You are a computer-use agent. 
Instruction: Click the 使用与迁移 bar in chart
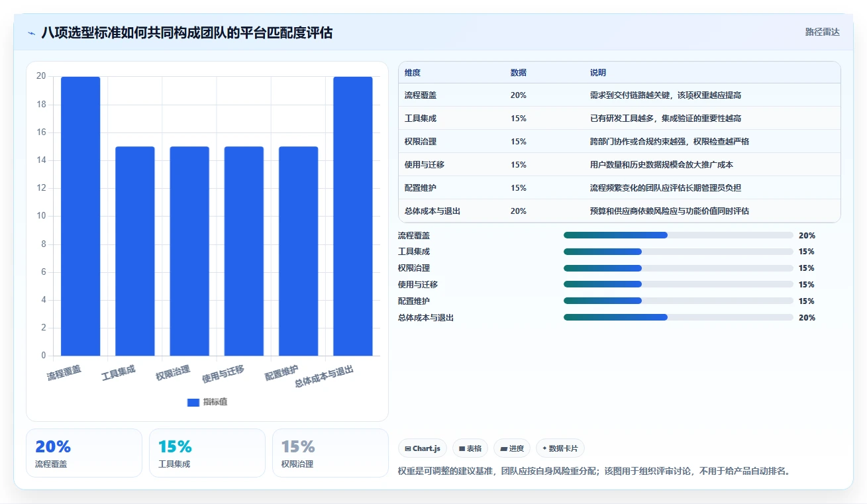click(x=244, y=251)
